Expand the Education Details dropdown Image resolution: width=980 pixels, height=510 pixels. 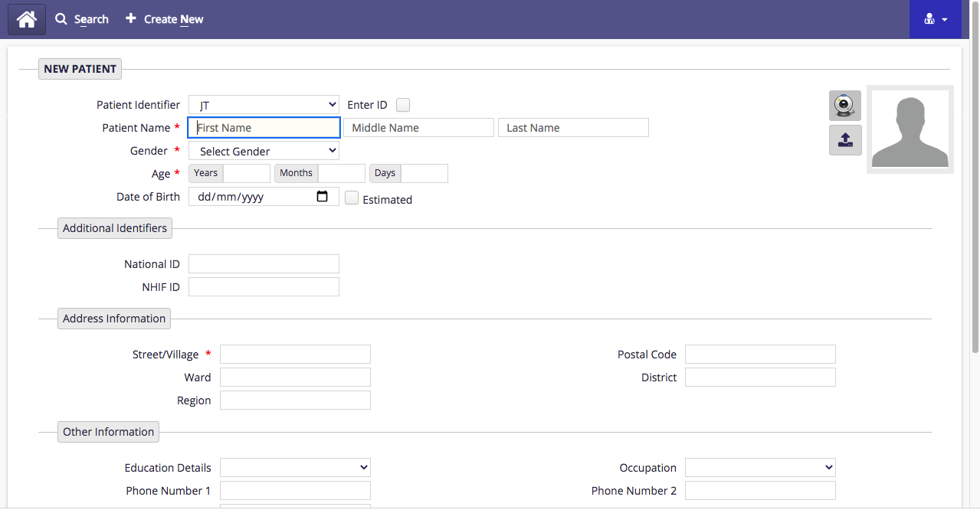pyautogui.click(x=295, y=468)
